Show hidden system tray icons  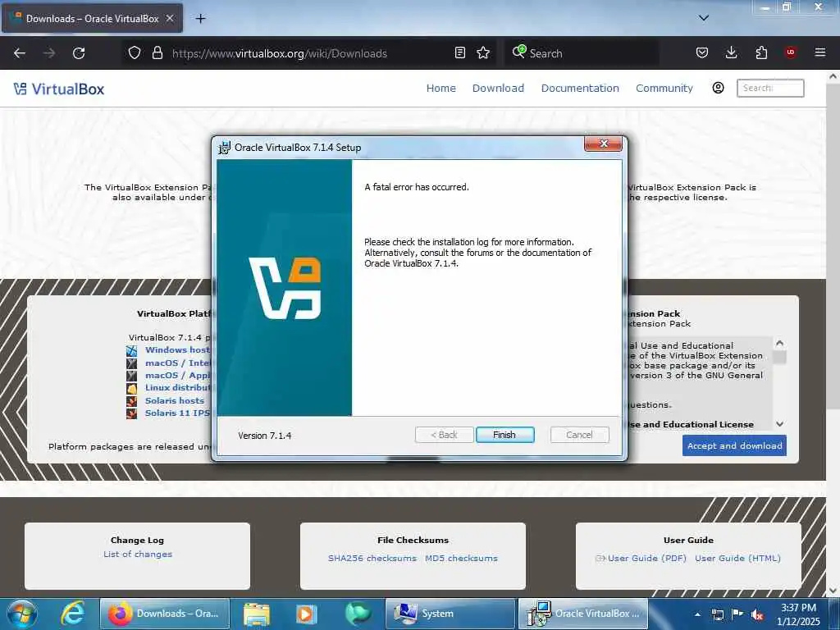[697, 614]
